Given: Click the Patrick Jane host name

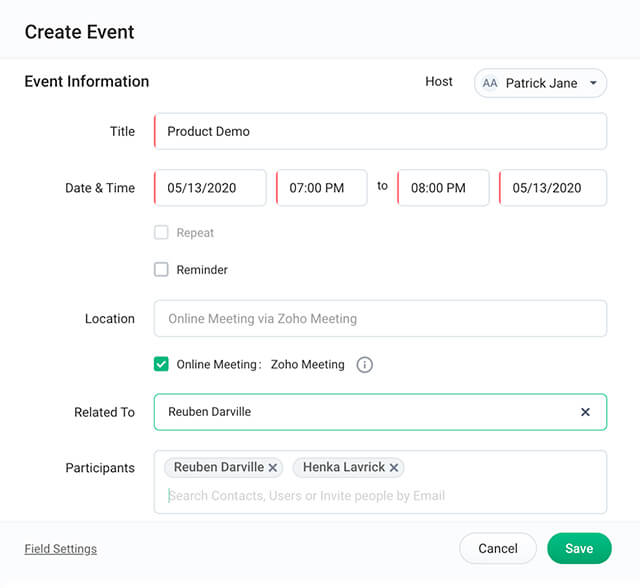Looking at the screenshot, I should tap(542, 83).
